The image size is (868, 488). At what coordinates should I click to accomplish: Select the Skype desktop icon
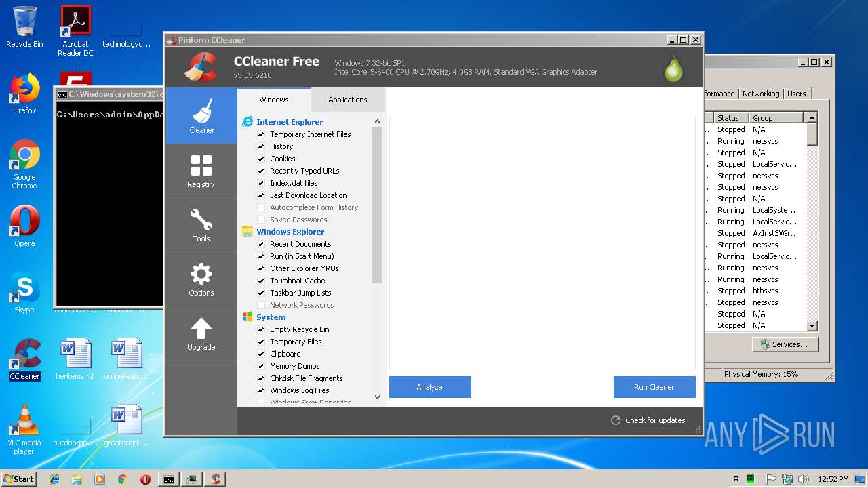click(24, 293)
